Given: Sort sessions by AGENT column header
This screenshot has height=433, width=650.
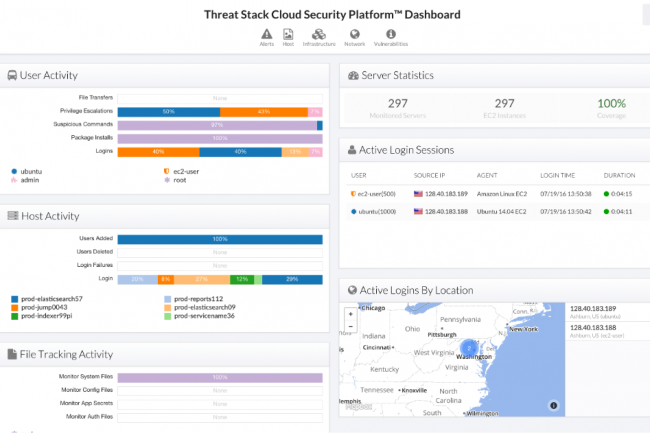Looking at the screenshot, I should click(487, 175).
